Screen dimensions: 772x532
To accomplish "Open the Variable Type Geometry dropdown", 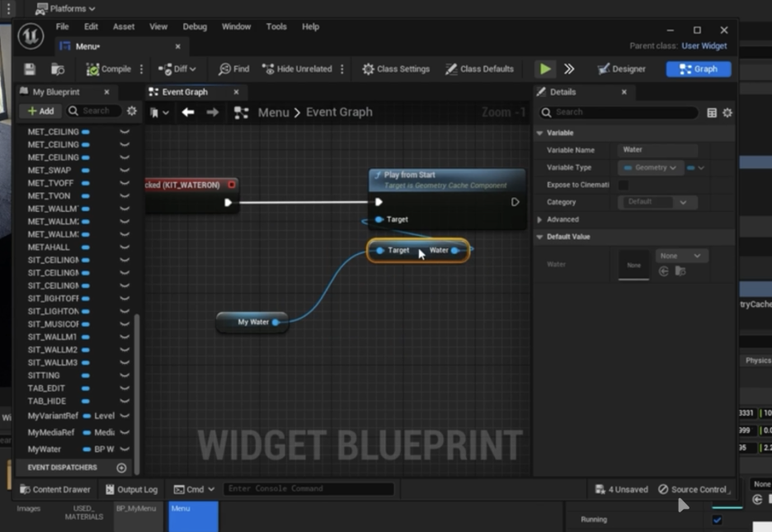I will 650,167.
